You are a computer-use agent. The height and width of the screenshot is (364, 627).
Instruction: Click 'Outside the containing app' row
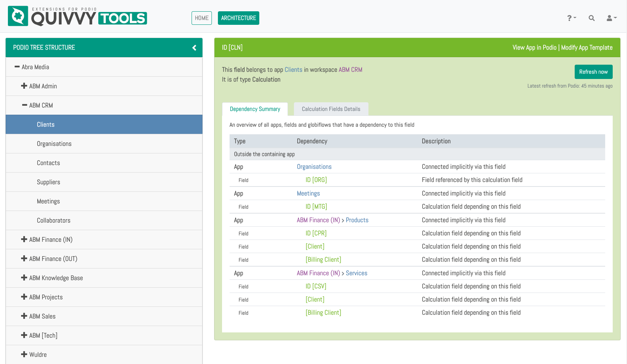coord(417,154)
